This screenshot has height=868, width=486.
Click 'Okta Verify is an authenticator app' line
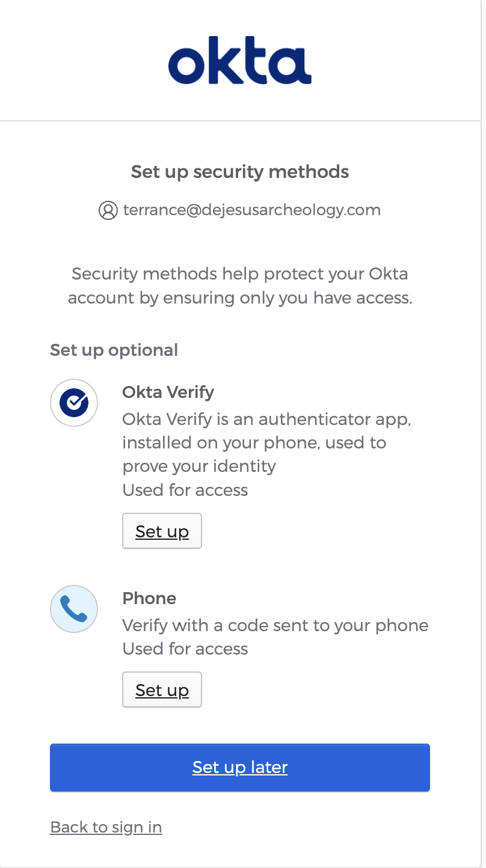point(266,419)
